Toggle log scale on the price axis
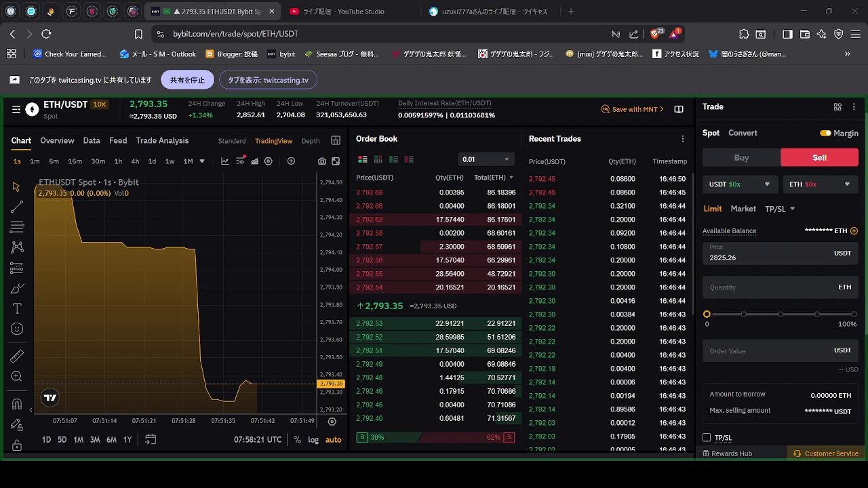Viewport: 868px width, 488px height. [x=313, y=439]
